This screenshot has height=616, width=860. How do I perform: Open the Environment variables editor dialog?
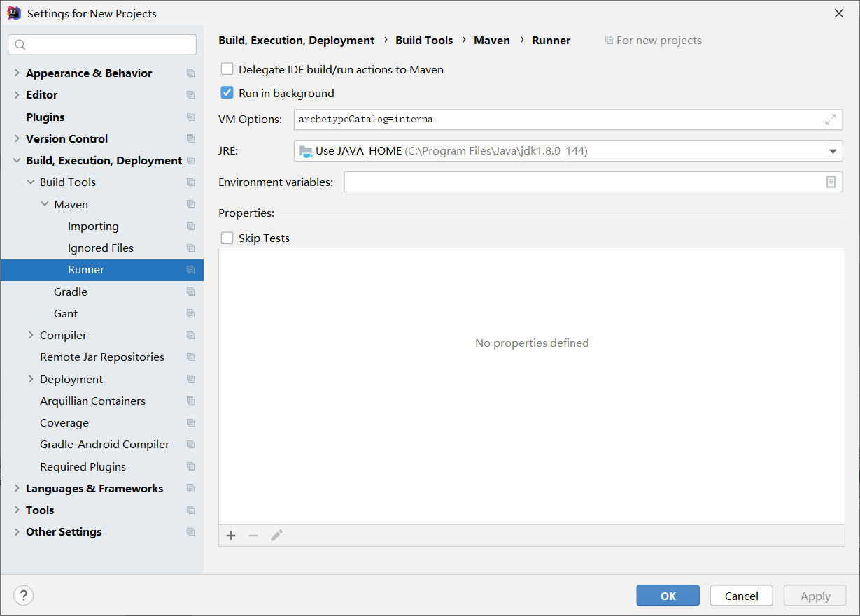click(x=831, y=182)
